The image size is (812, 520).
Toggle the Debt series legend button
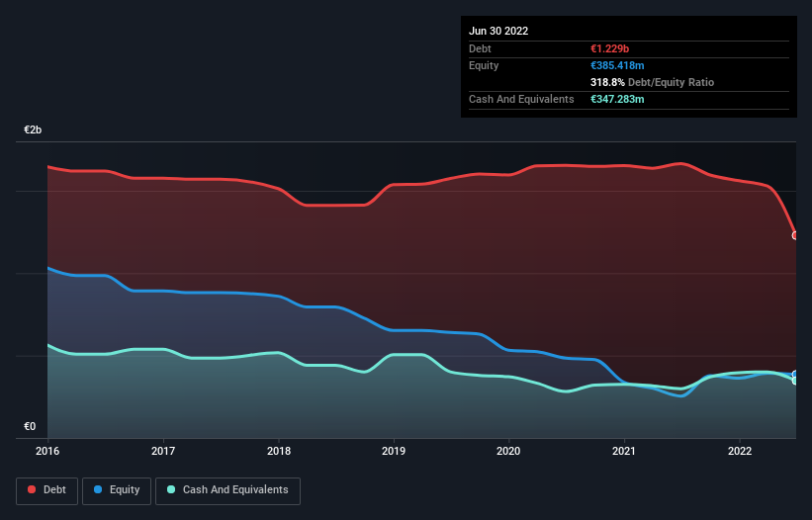click(46, 490)
